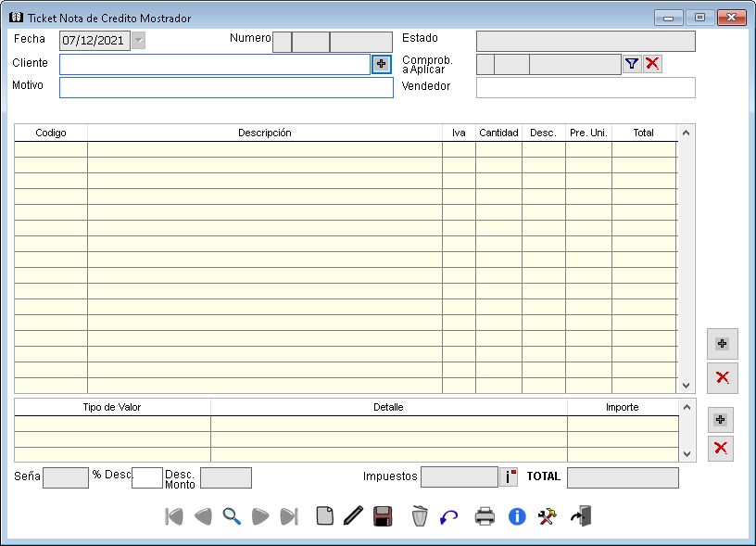This screenshot has width=756, height=546.
Task: Click the Vendedor input field
Action: coord(585,87)
